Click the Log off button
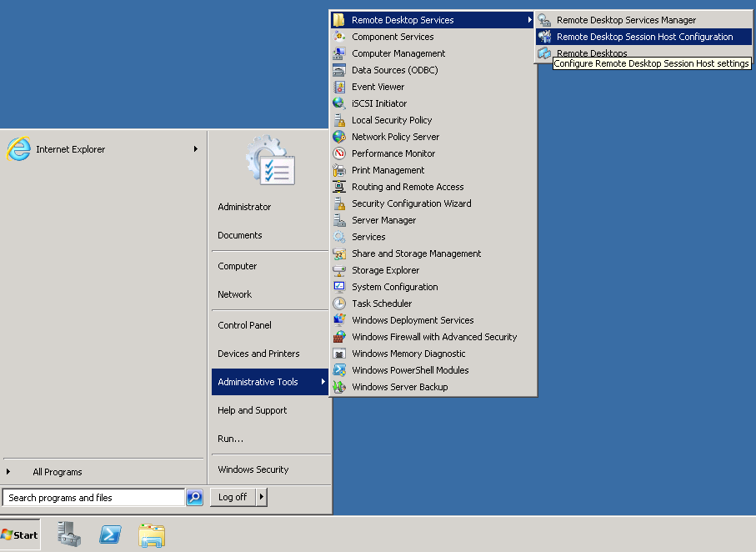Viewport: 756px width, 552px height. [x=233, y=497]
